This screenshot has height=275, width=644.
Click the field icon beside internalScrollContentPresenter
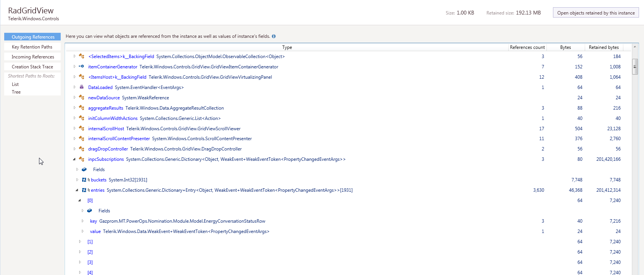(x=81, y=138)
